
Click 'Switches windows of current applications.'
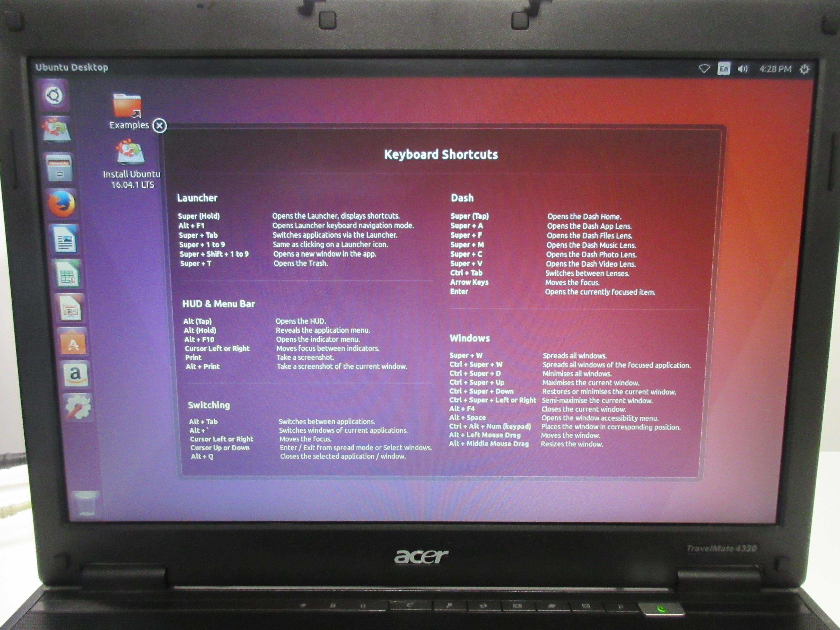click(343, 430)
